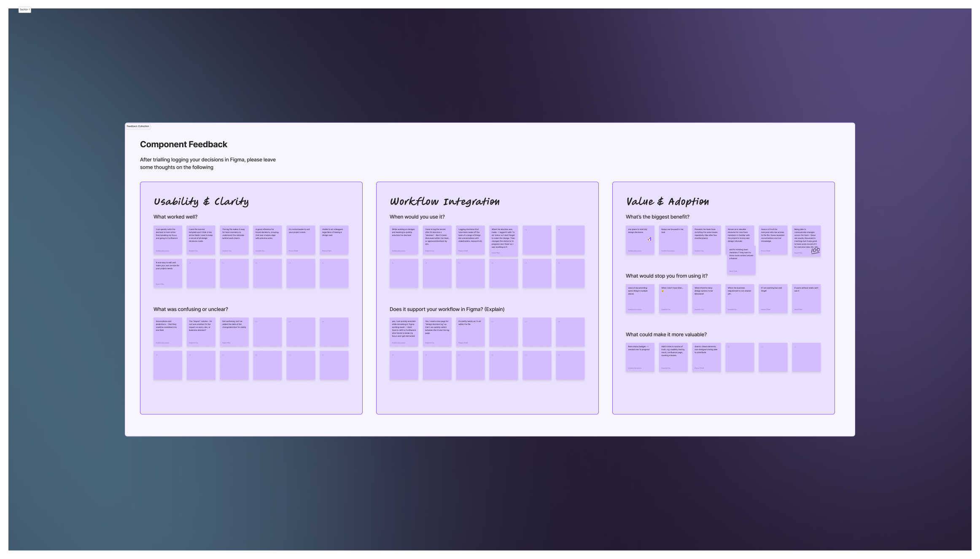Click 'What would stop you from using it?' text

(666, 276)
